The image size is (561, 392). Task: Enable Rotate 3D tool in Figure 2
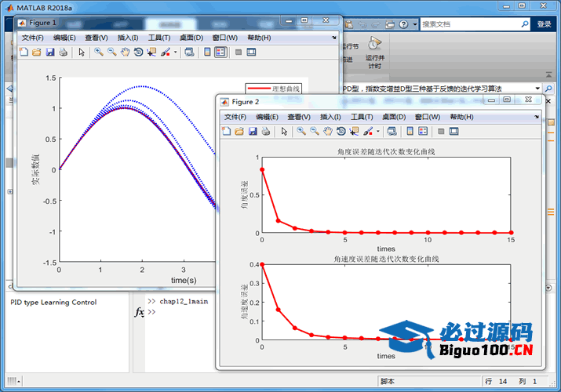point(341,132)
